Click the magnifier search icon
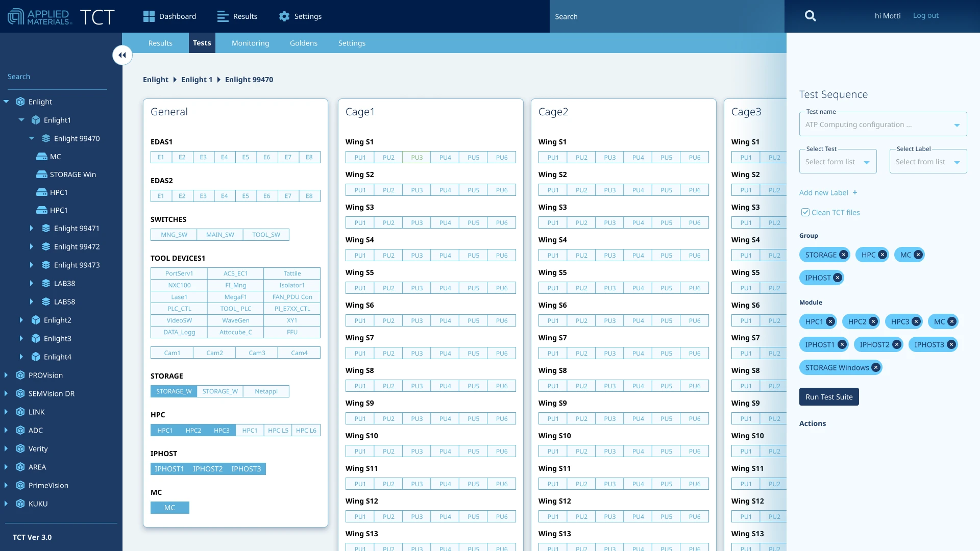The height and width of the screenshot is (551, 980). click(810, 16)
